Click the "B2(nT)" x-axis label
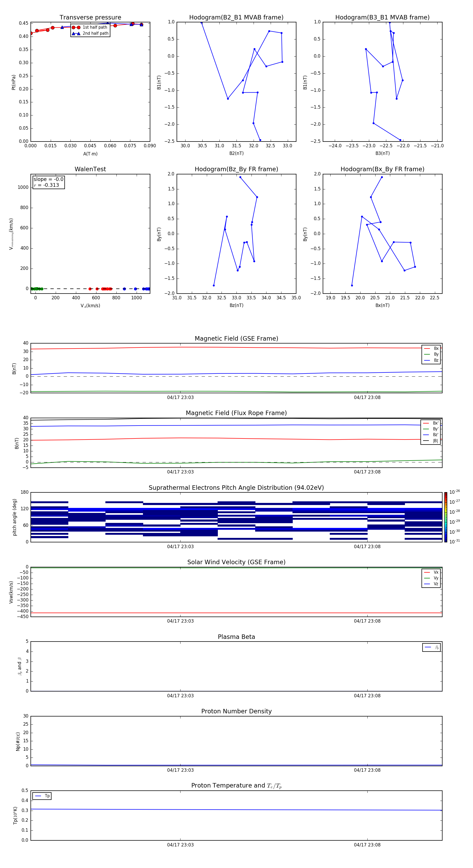Image resolution: width=473 pixels, height=868 pixels. [x=236, y=153]
